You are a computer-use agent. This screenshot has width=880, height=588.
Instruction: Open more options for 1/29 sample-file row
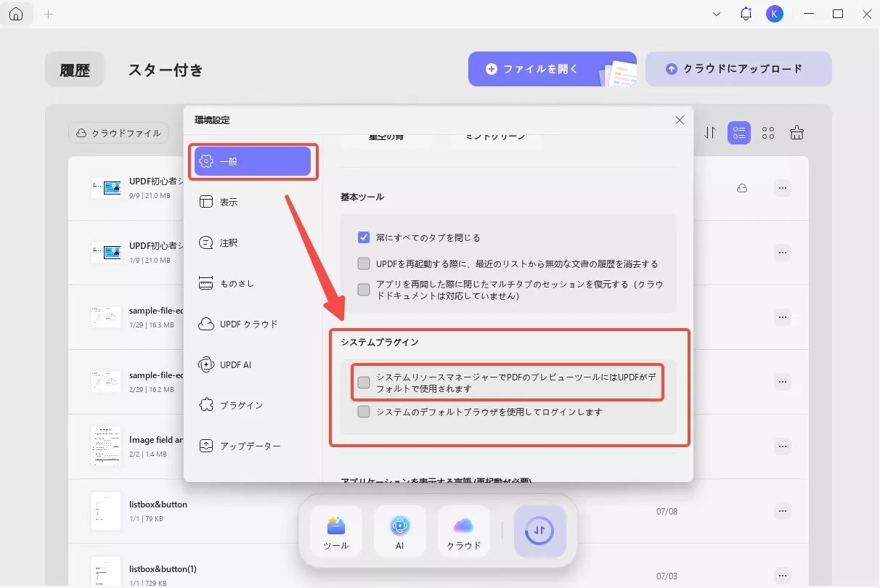[x=782, y=317]
